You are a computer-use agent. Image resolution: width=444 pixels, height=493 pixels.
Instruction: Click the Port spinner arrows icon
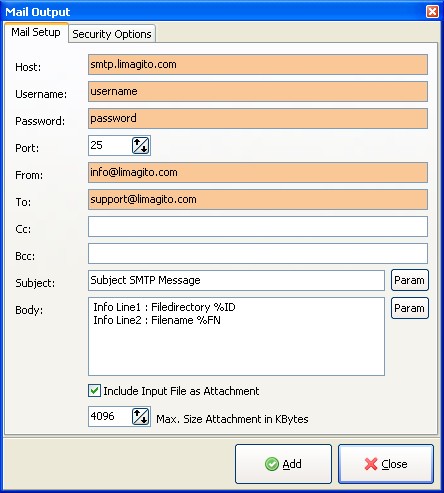coord(140,146)
